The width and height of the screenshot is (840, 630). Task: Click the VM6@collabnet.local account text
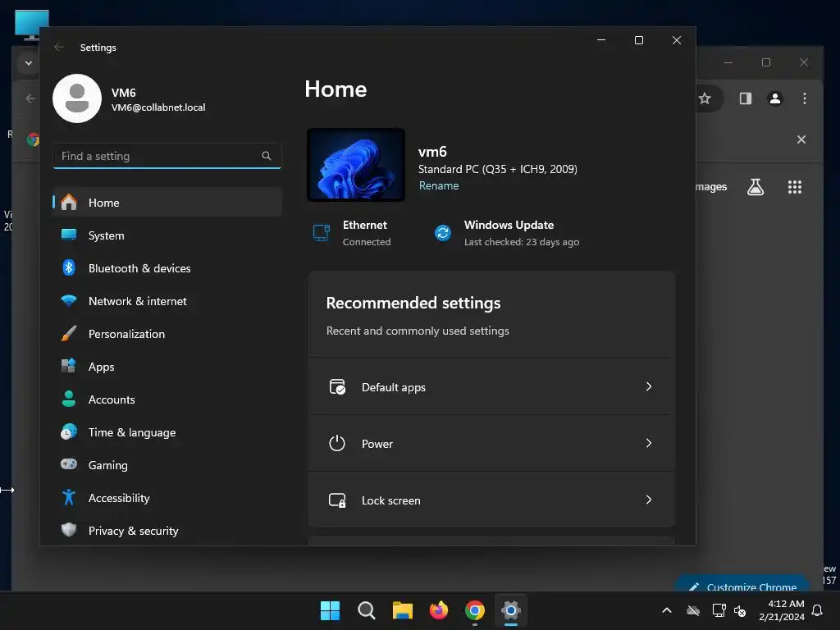(x=158, y=107)
